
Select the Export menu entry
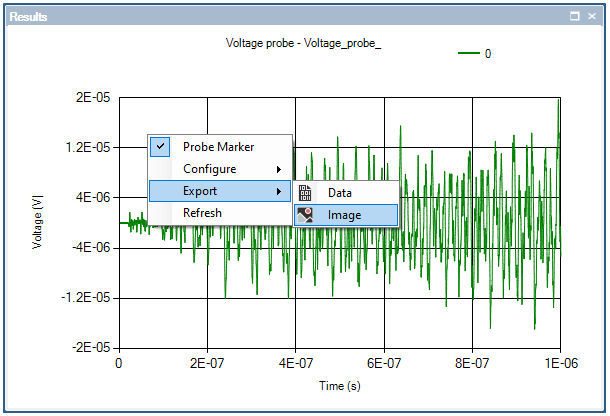coord(220,191)
